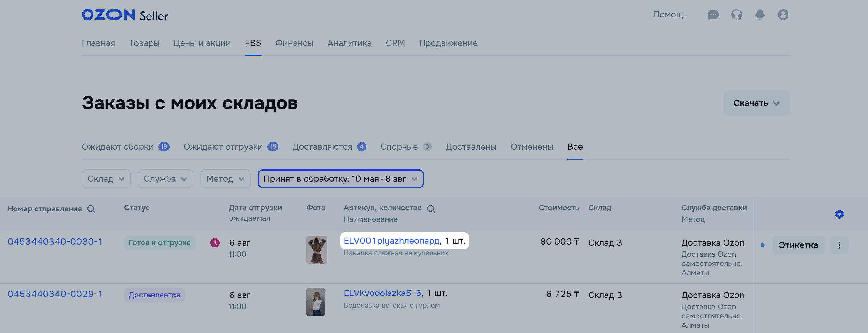Viewport: 868px width, 333px height.
Task: Click turtleneck product thumbnail
Action: (316, 302)
